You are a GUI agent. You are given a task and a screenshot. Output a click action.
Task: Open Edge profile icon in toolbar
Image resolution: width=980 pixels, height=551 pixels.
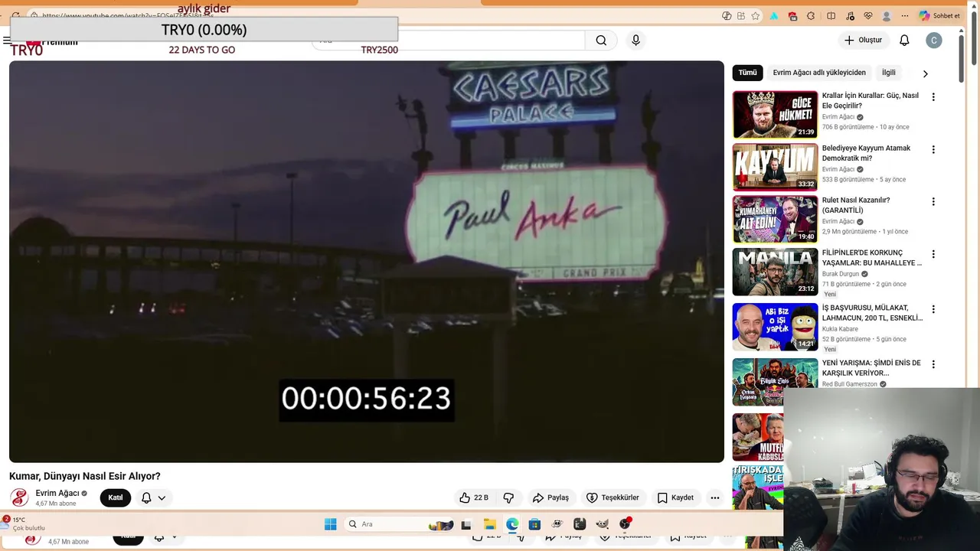click(x=887, y=16)
